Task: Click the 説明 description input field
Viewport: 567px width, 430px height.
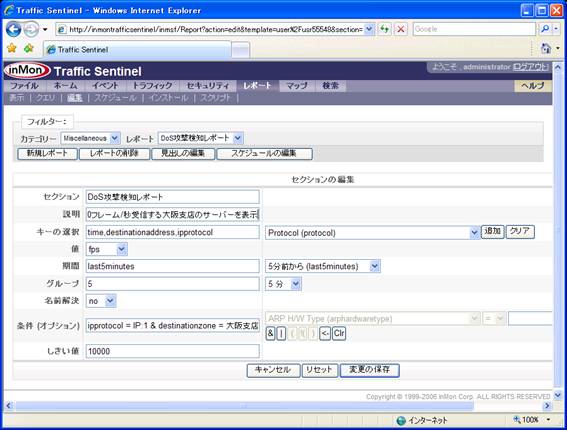Action: (x=172, y=214)
